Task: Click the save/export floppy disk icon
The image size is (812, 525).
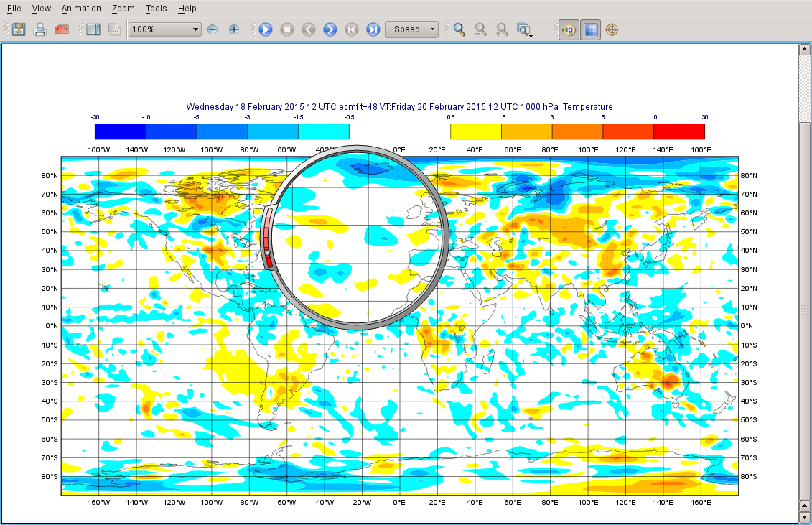Action: click(19, 29)
